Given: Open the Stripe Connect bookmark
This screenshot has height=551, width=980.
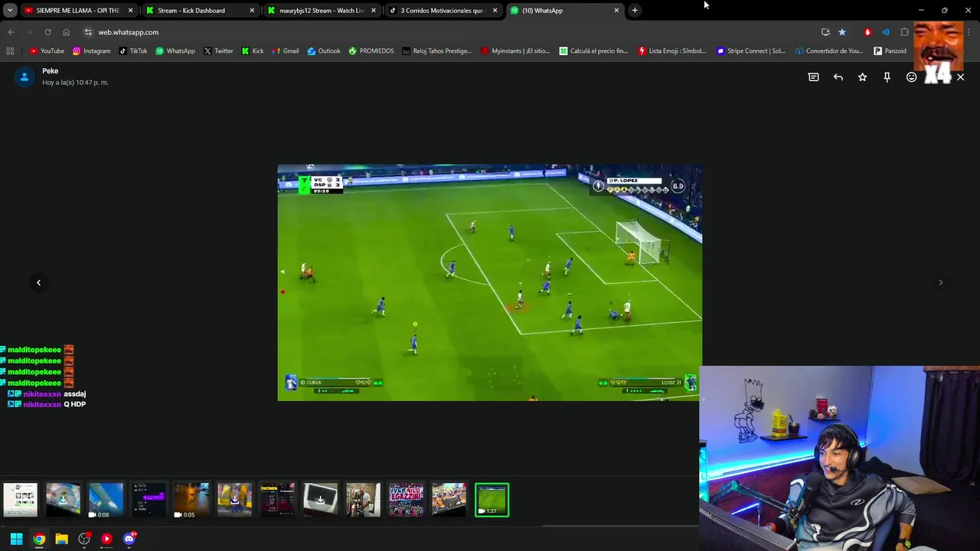Looking at the screenshot, I should click(750, 51).
